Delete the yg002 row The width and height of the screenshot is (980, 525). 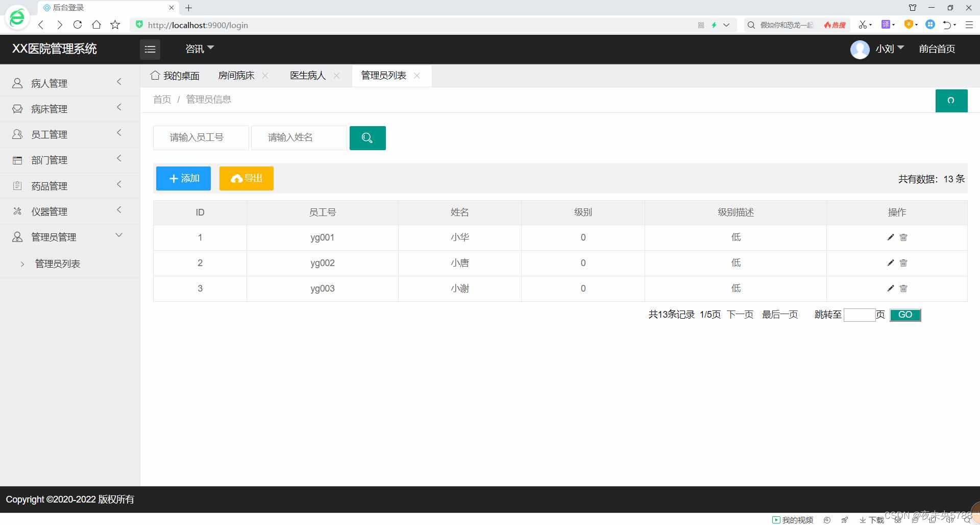click(x=903, y=263)
